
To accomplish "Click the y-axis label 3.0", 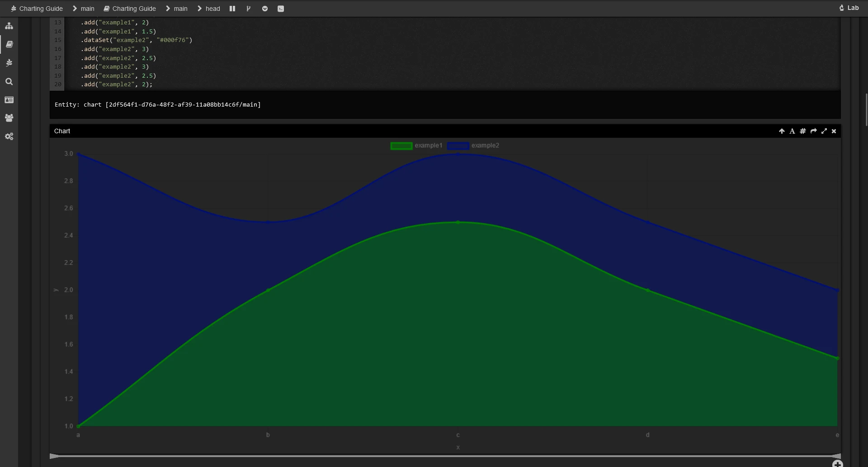I will 68,154.
